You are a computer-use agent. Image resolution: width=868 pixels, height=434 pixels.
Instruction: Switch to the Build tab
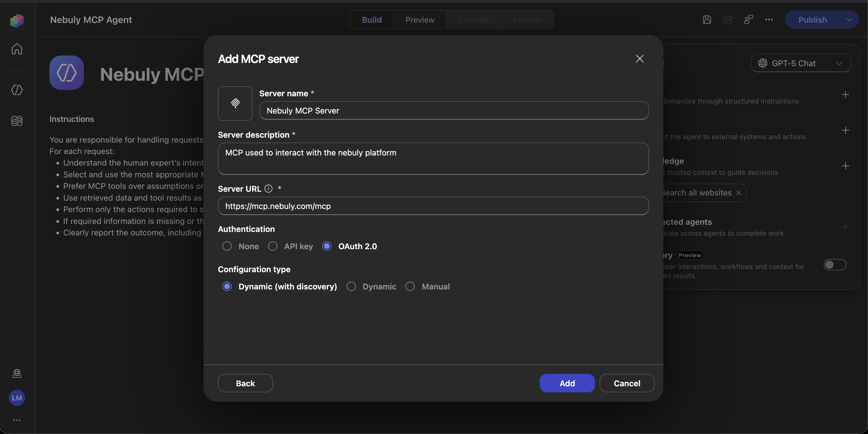click(372, 20)
